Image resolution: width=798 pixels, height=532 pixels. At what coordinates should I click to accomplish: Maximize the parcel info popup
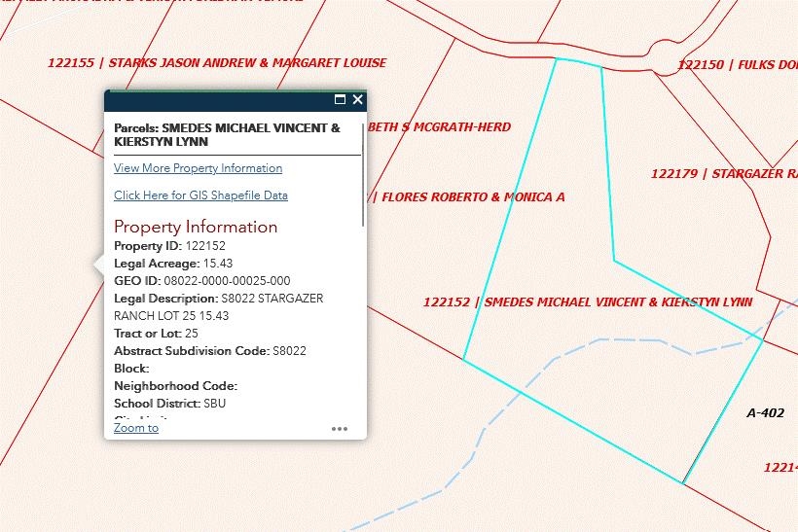340,99
